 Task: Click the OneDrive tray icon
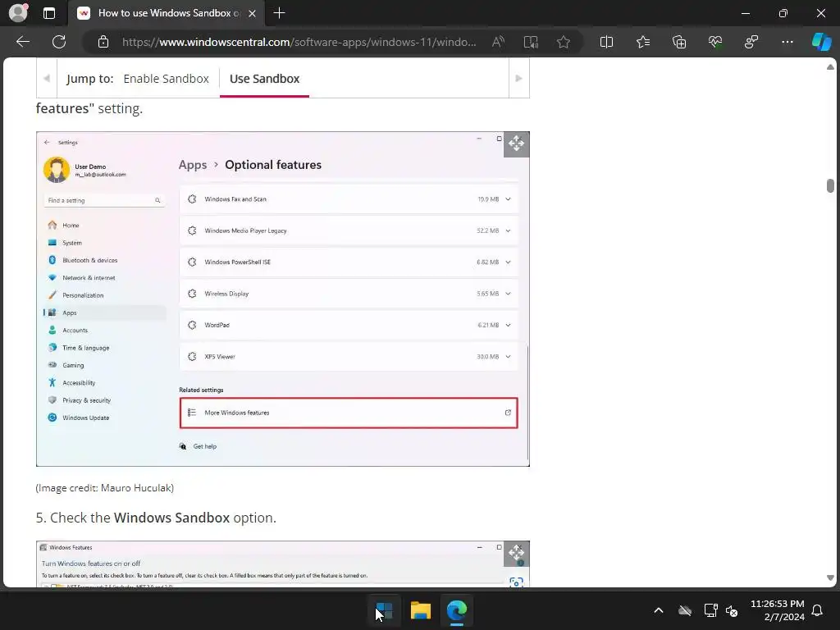685,610
